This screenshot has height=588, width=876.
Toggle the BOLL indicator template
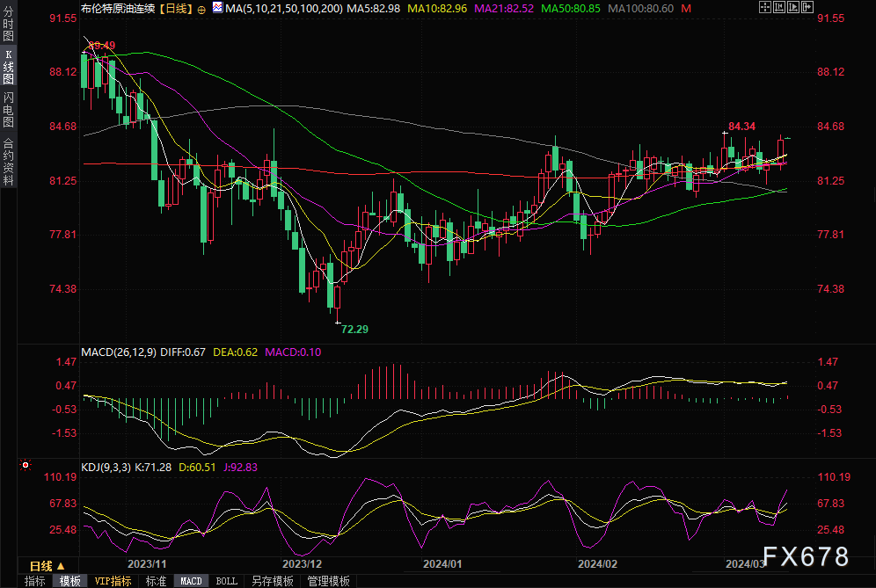point(226,581)
